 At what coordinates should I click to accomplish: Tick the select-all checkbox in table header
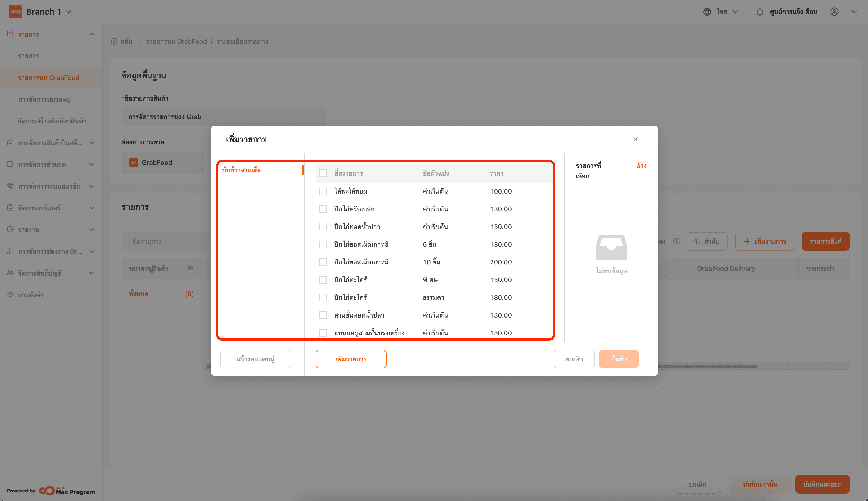[323, 173]
